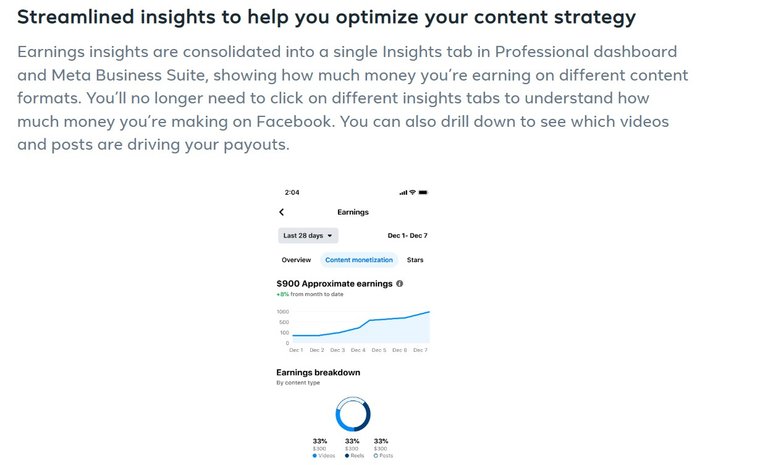768x465 pixels.
Task: Click the Dec 1- Dec 7 date range
Action: tap(407, 236)
